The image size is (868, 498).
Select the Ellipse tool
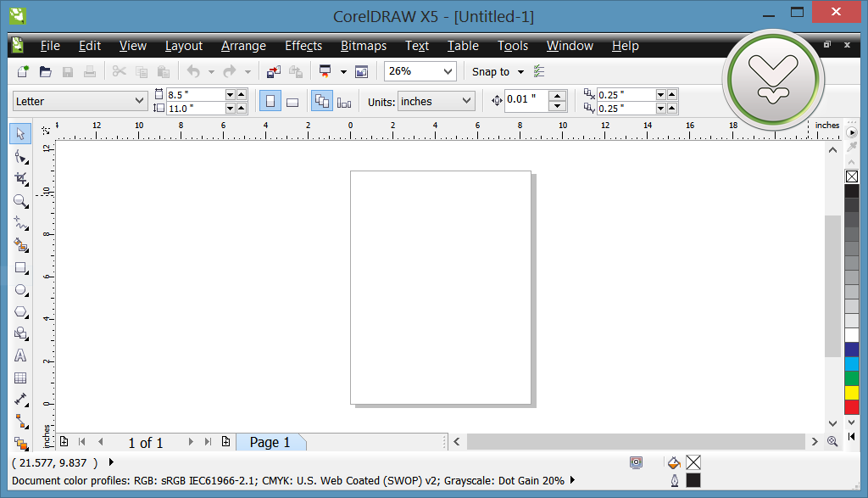click(20, 289)
